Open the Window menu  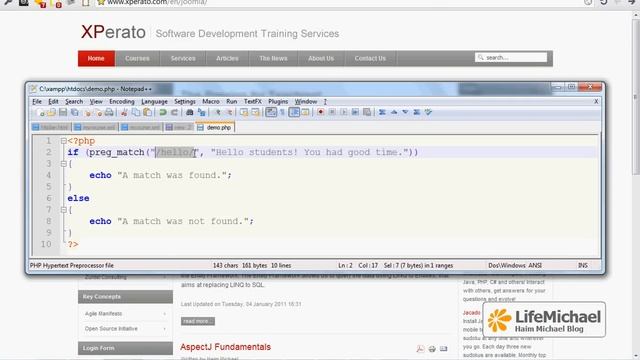(306, 102)
